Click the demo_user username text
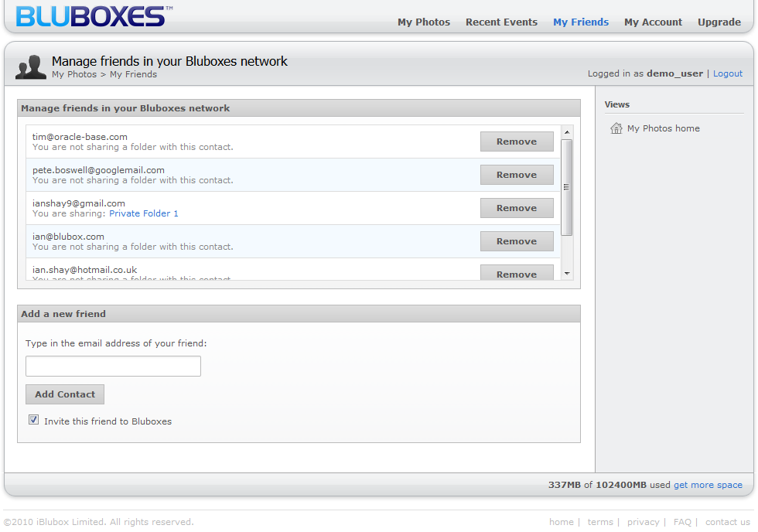 (674, 73)
